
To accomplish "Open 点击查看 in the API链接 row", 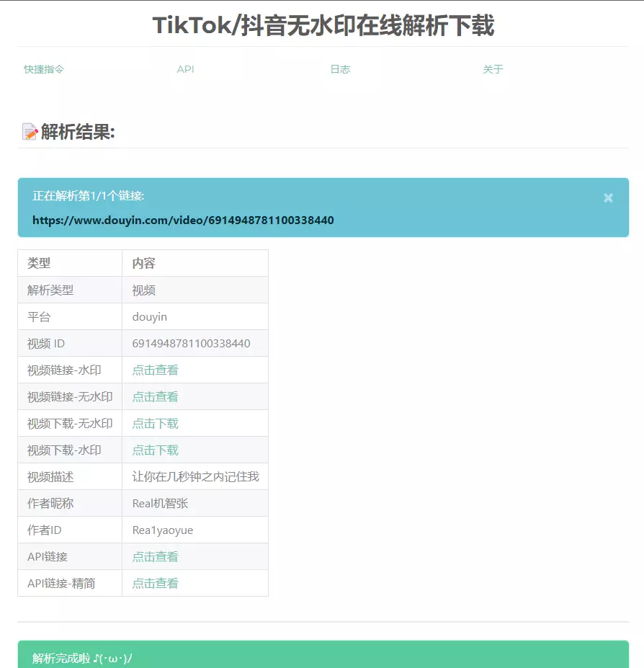I will pos(155,556).
